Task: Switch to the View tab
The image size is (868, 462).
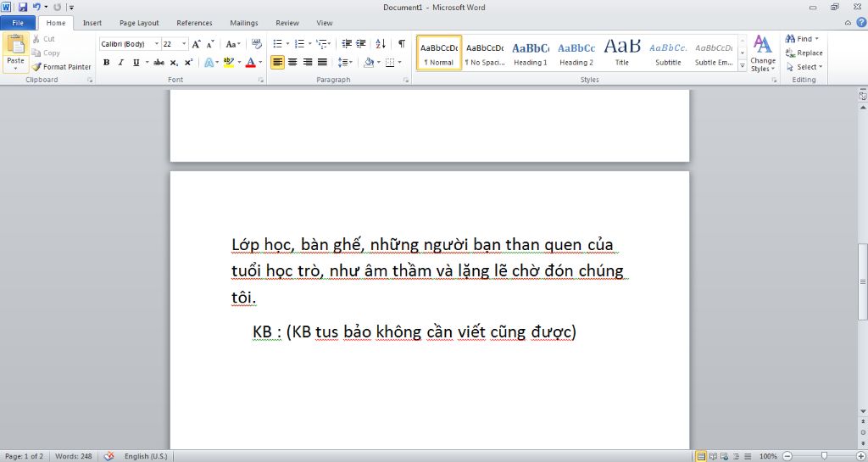Action: [x=325, y=23]
